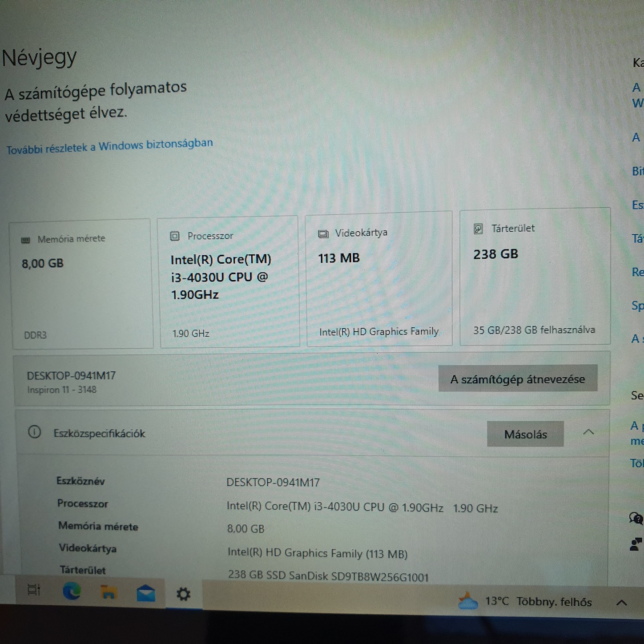This screenshot has height=644, width=644.
Task: Click the feedback person icon on right
Action: 636,544
